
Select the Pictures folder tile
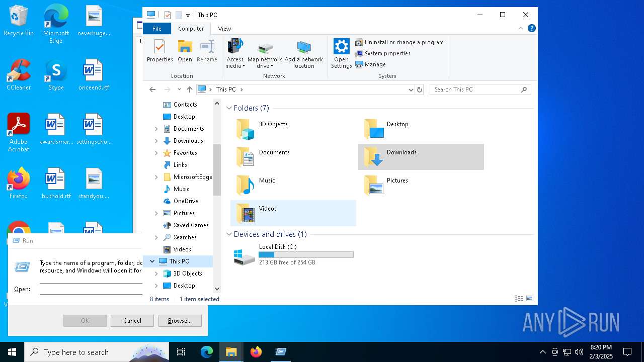click(x=421, y=185)
